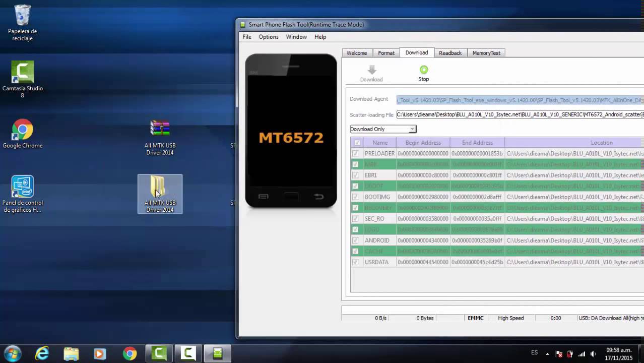Image resolution: width=644 pixels, height=363 pixels.
Task: Open Action Center flag tray icon
Action: 559,354
